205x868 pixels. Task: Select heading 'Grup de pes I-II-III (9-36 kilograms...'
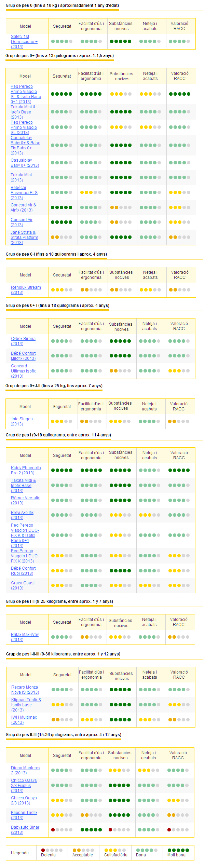point(63,654)
